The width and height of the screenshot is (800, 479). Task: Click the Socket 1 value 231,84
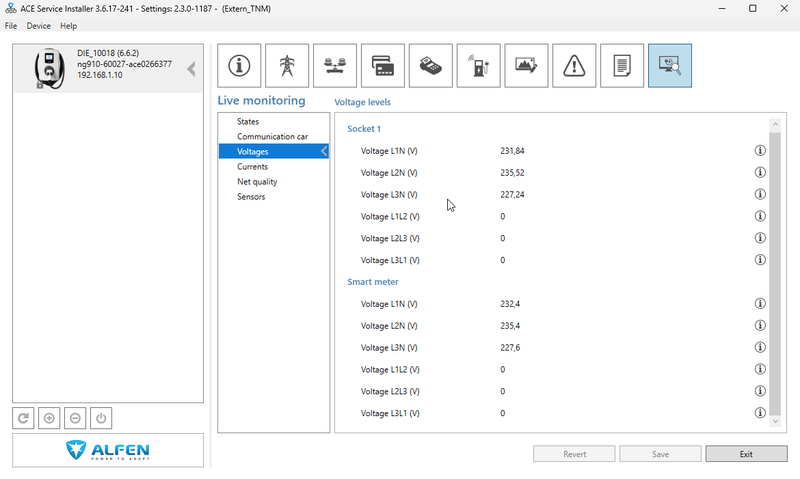tap(512, 151)
